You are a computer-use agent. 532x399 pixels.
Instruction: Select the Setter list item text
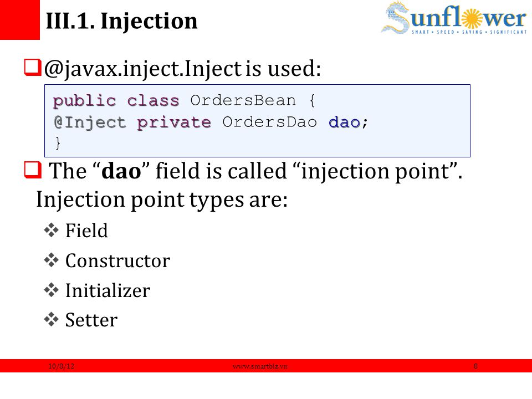[x=91, y=320]
